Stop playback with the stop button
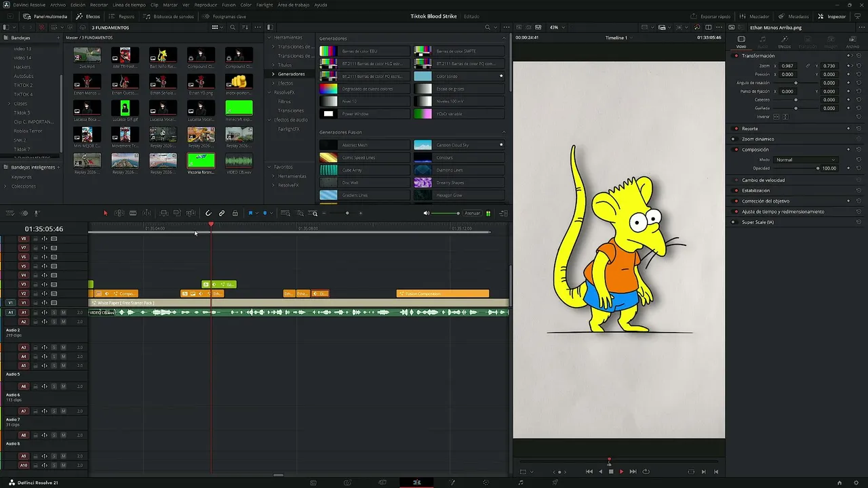Screen dimensions: 868x488 tap(610, 472)
